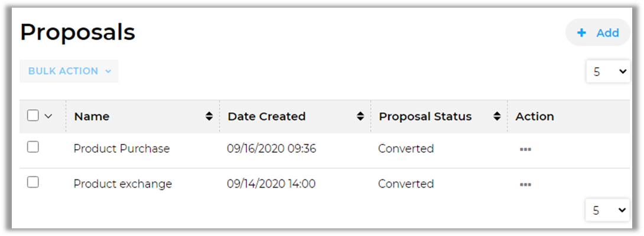The height and width of the screenshot is (236, 644).
Task: Expand selection options chevron beside header checkbox
Action: tap(48, 116)
